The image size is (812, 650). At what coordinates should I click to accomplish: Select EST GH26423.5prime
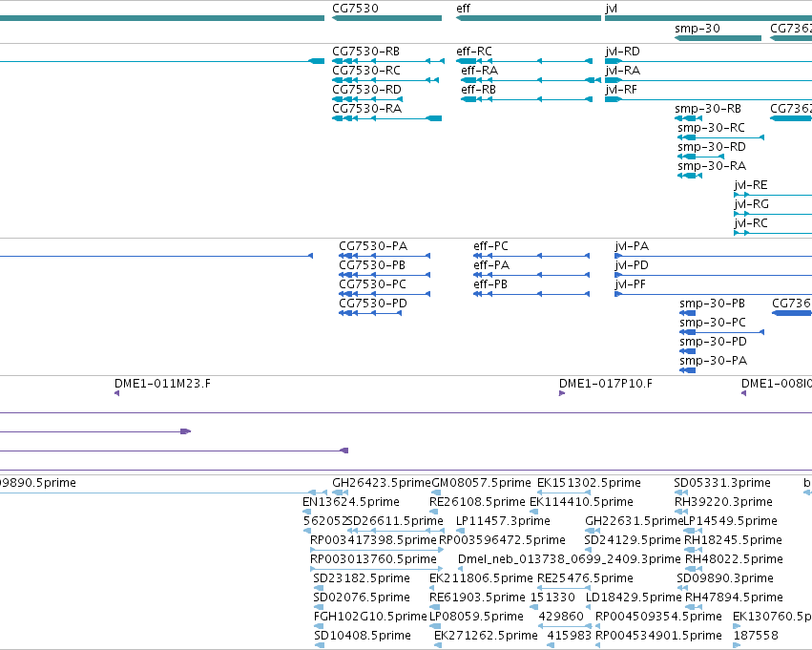(341, 493)
